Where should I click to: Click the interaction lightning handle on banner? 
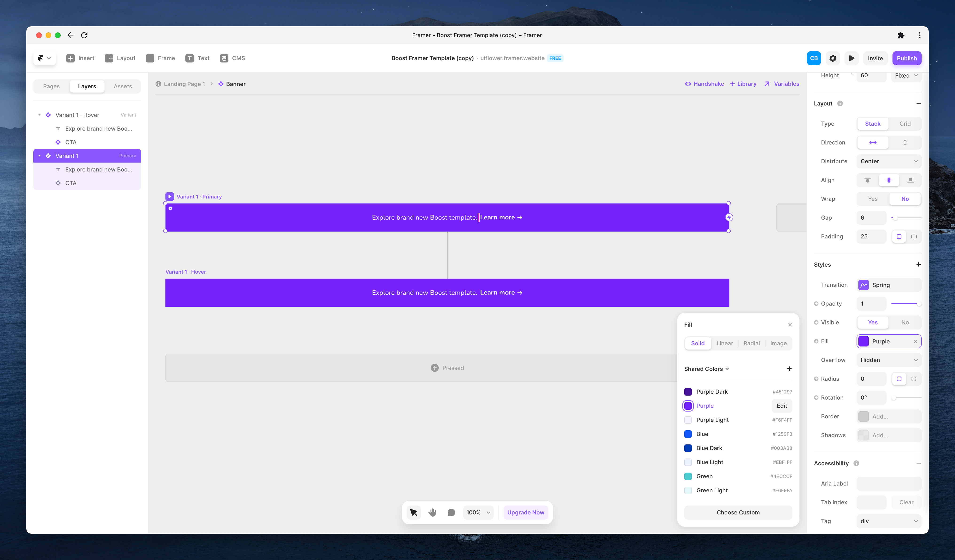[x=729, y=217]
